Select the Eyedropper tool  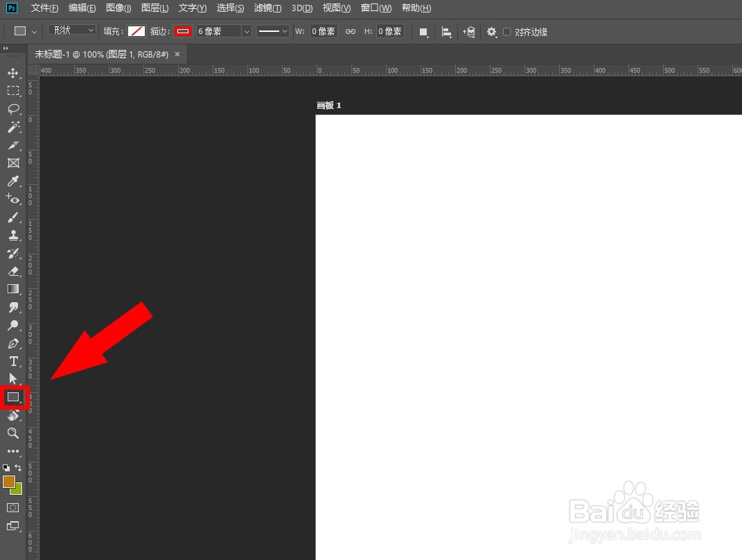point(12,181)
